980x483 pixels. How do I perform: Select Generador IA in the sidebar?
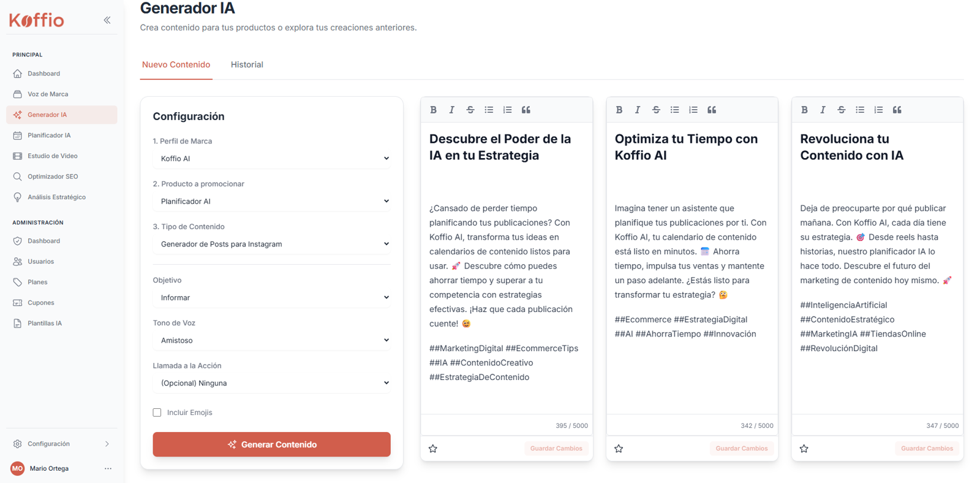pos(61,115)
